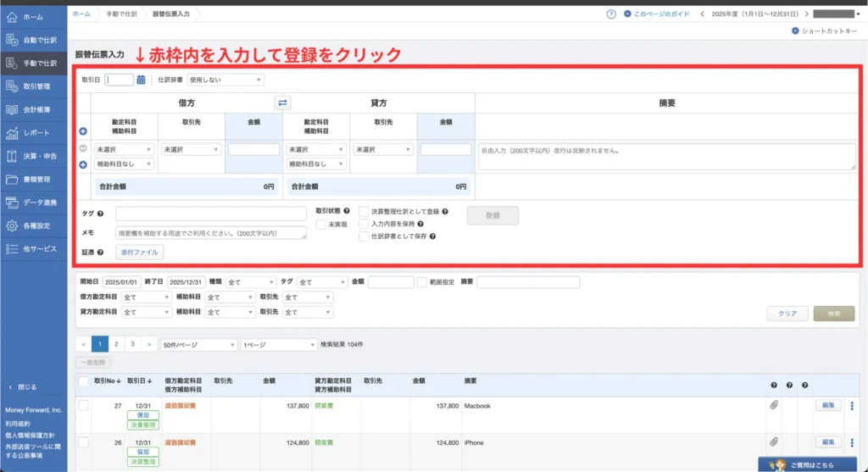The width and height of the screenshot is (868, 472).
Task: Click the 添付ファイル button
Action: [139, 252]
